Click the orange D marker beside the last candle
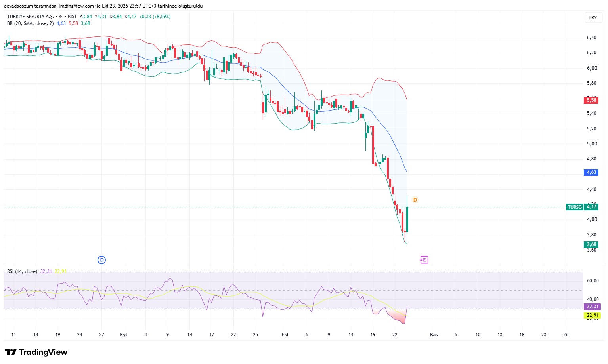The height and width of the screenshot is (364, 608). [415, 200]
